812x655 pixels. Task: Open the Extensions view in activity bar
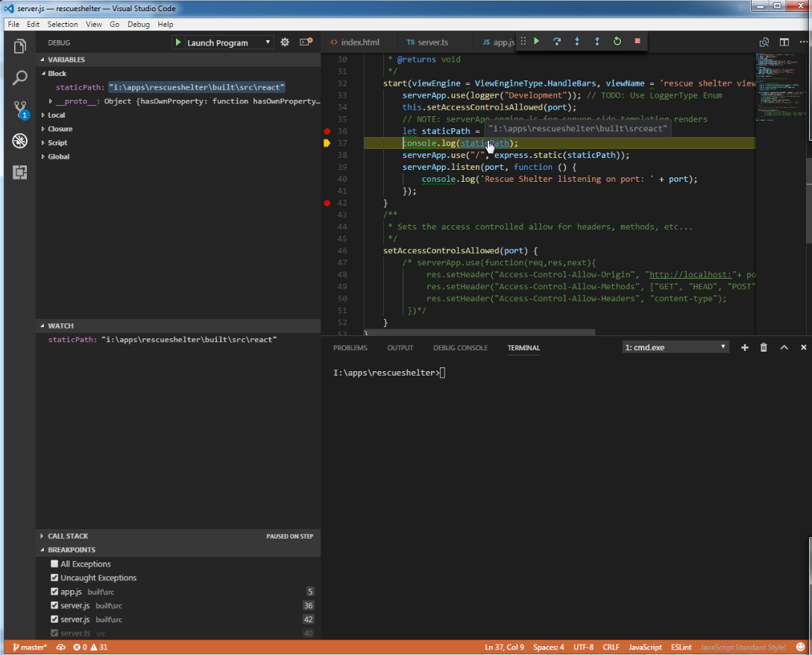pos(19,172)
